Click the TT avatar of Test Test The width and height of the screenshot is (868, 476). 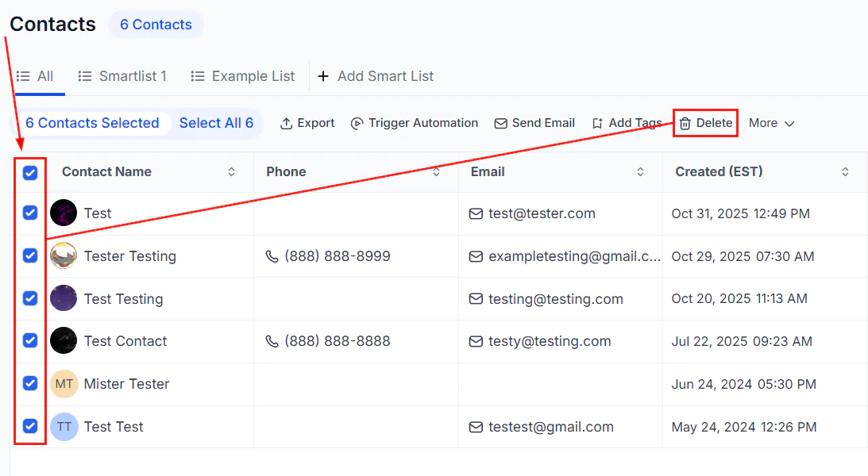point(64,426)
